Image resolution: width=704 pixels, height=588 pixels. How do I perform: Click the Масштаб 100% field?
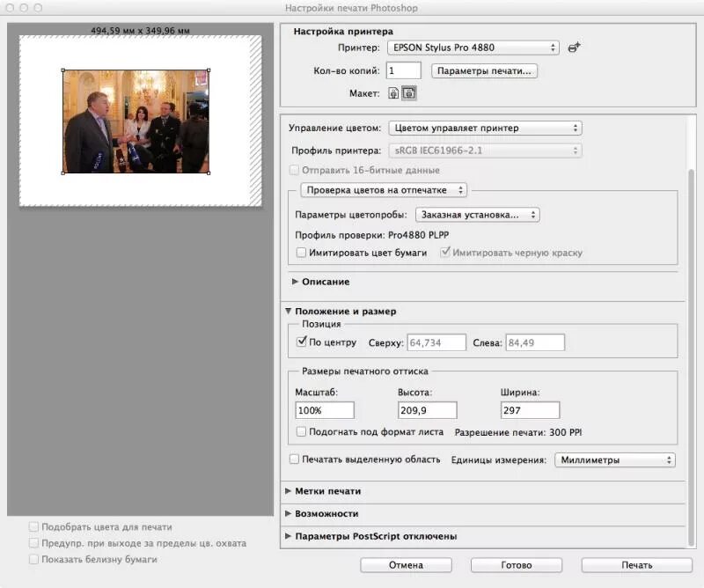325,410
